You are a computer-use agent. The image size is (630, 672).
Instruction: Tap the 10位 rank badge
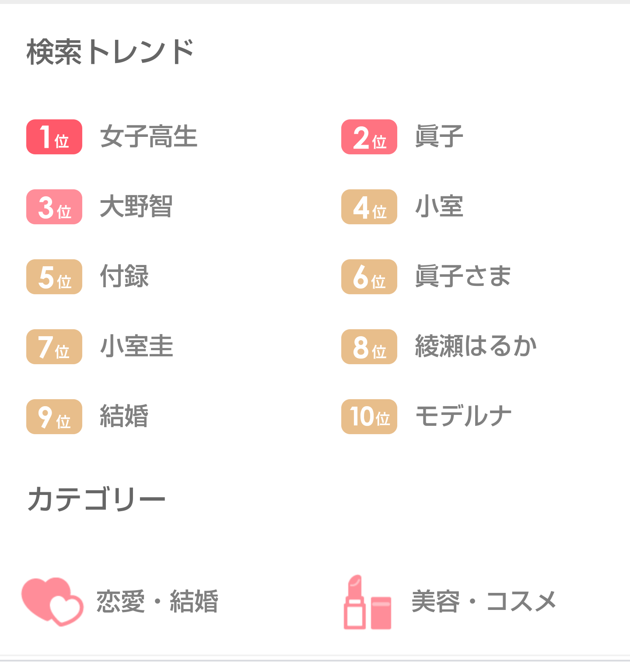[x=369, y=417]
